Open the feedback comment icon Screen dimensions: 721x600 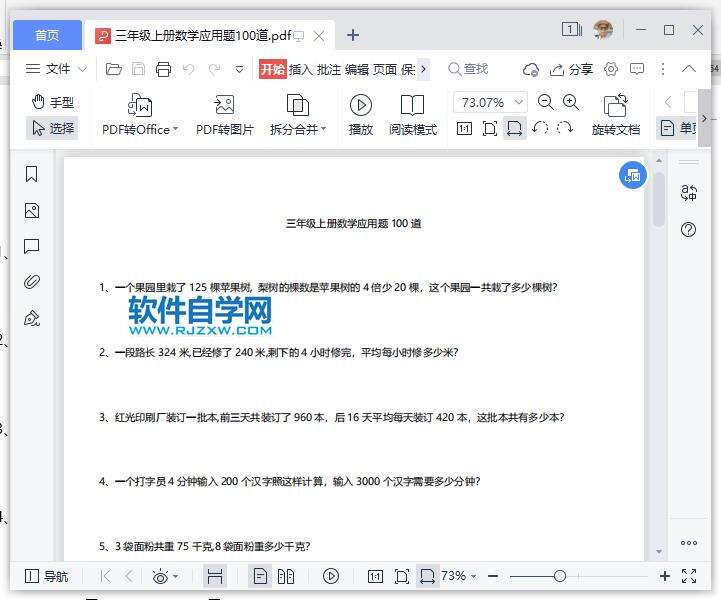click(637, 69)
